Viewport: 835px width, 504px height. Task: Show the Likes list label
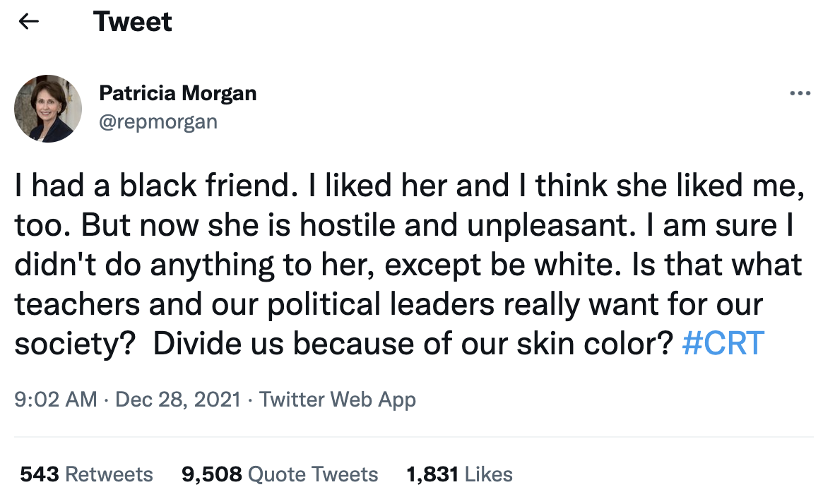(489, 474)
